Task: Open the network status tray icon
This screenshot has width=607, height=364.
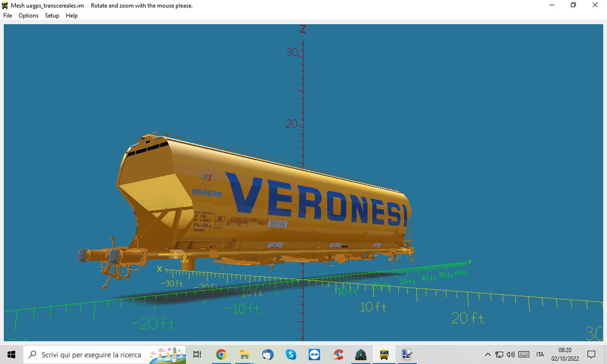Action: (x=500, y=354)
